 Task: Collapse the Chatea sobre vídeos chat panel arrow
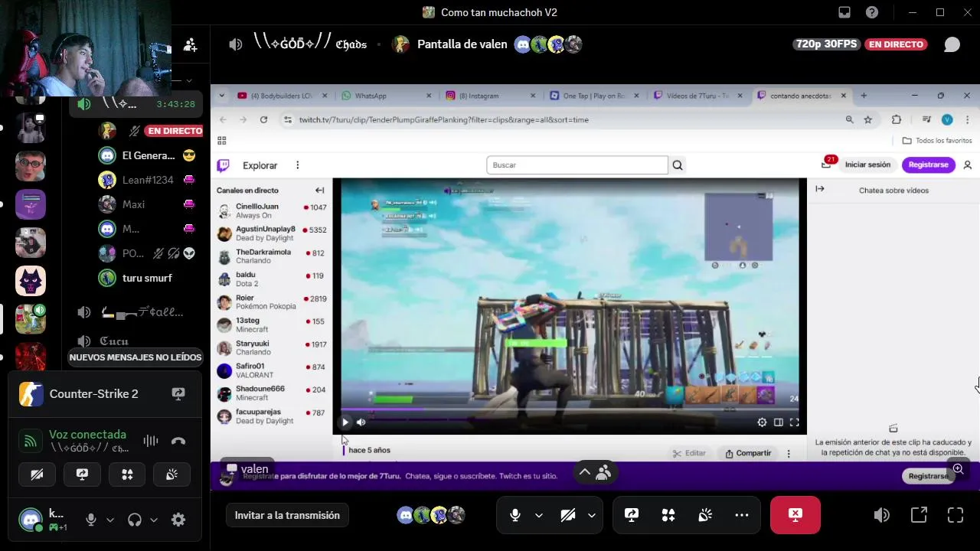[x=820, y=189]
